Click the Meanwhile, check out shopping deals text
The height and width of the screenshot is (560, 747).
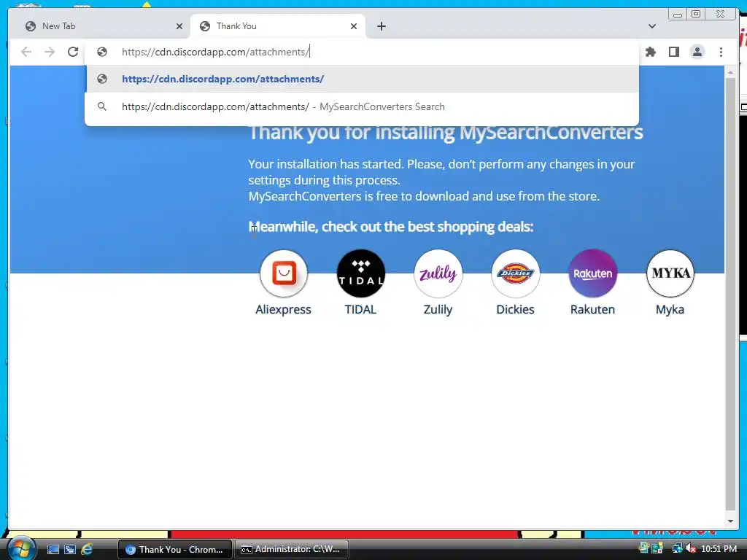391,227
